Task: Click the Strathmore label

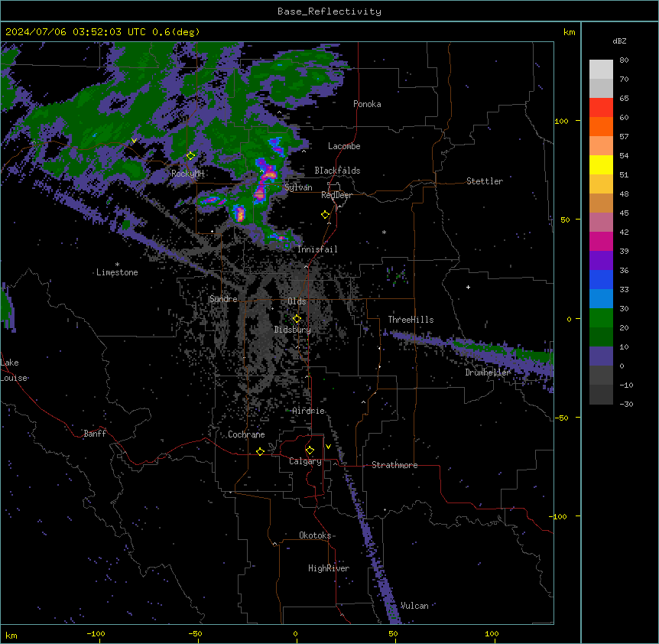Action: (x=394, y=465)
